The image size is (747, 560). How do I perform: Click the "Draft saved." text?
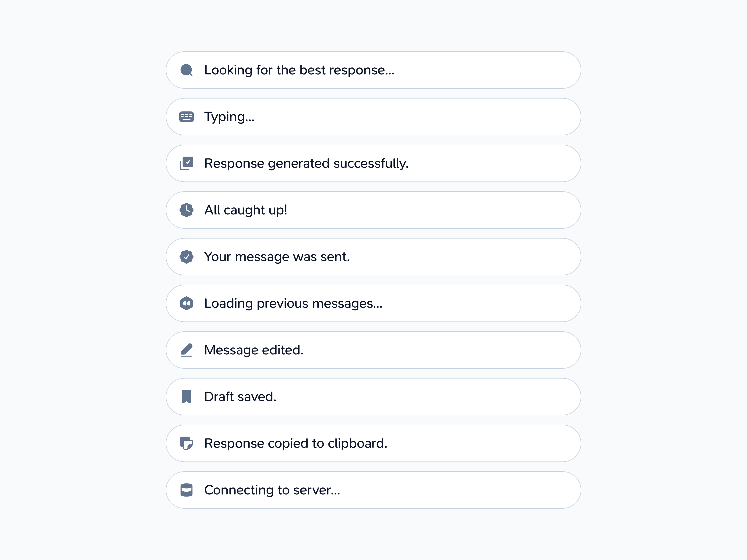[240, 397]
